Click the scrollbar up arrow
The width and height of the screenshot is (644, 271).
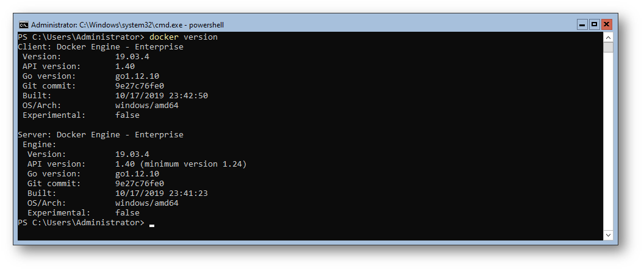pyautogui.click(x=608, y=37)
